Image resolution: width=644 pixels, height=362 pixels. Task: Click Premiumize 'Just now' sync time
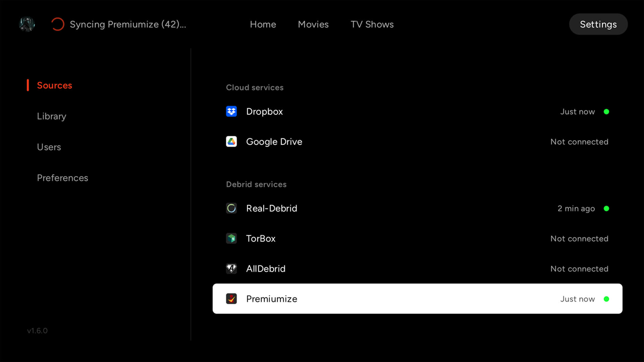click(x=578, y=299)
